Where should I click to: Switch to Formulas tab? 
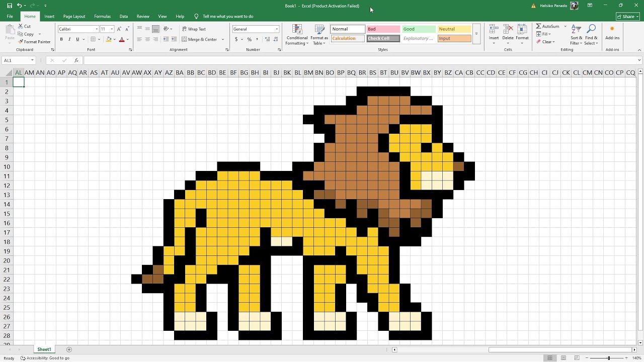coord(102,17)
